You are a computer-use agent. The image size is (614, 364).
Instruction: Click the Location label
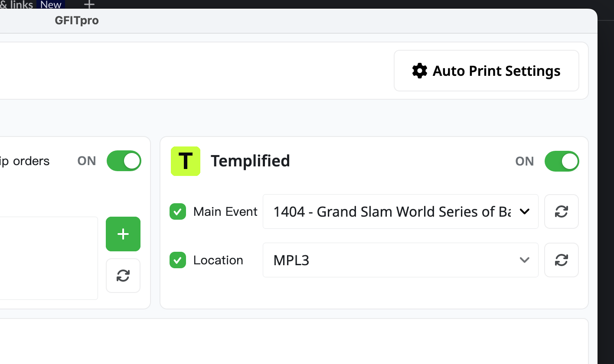click(218, 260)
